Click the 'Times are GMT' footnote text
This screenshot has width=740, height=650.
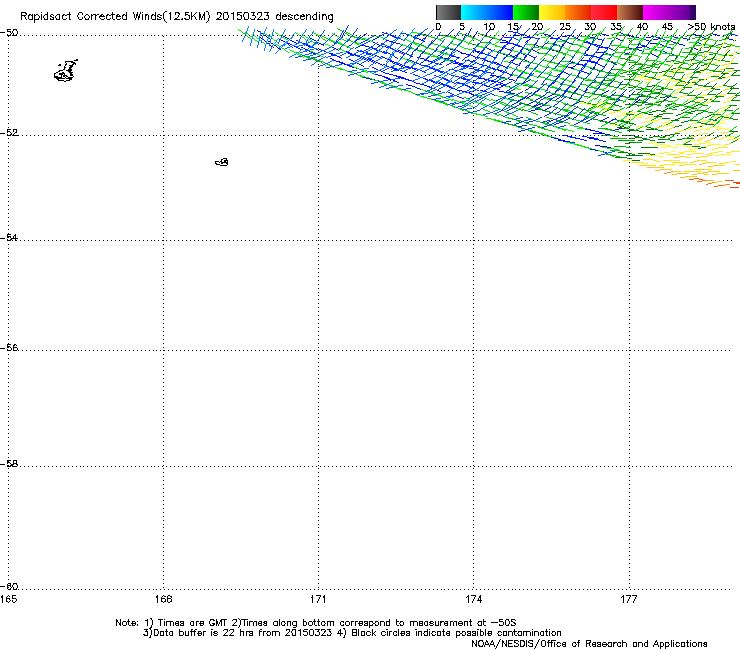193,623
